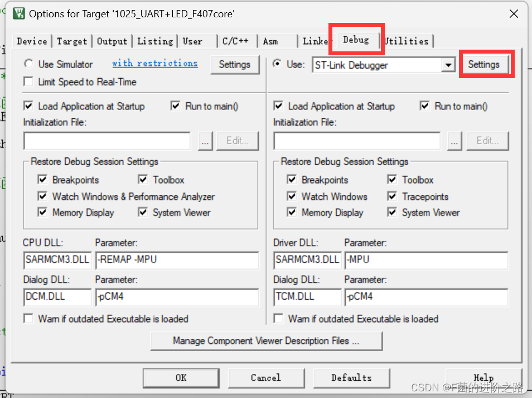
Task: Uncheck Run to main() on the simulator side
Action: [175, 106]
